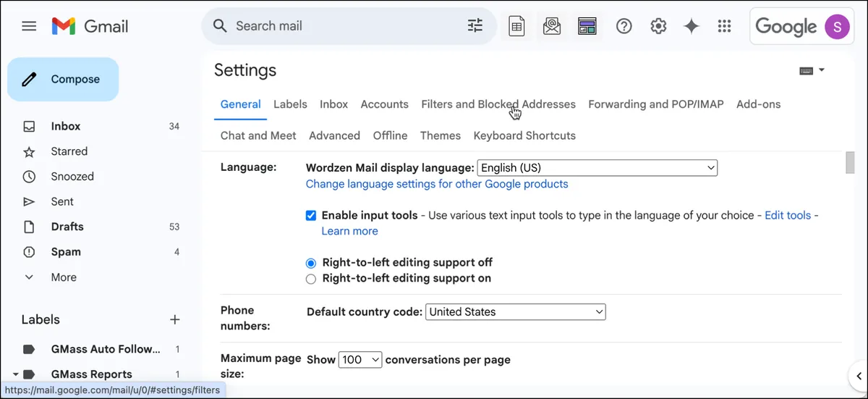This screenshot has height=399, width=868.
Task: Click the Learn more link
Action: pyautogui.click(x=350, y=231)
